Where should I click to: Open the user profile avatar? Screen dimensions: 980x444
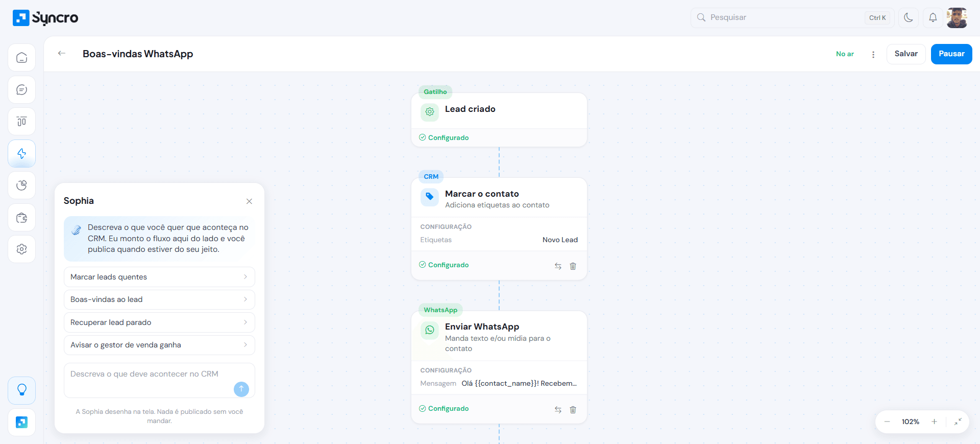click(957, 18)
